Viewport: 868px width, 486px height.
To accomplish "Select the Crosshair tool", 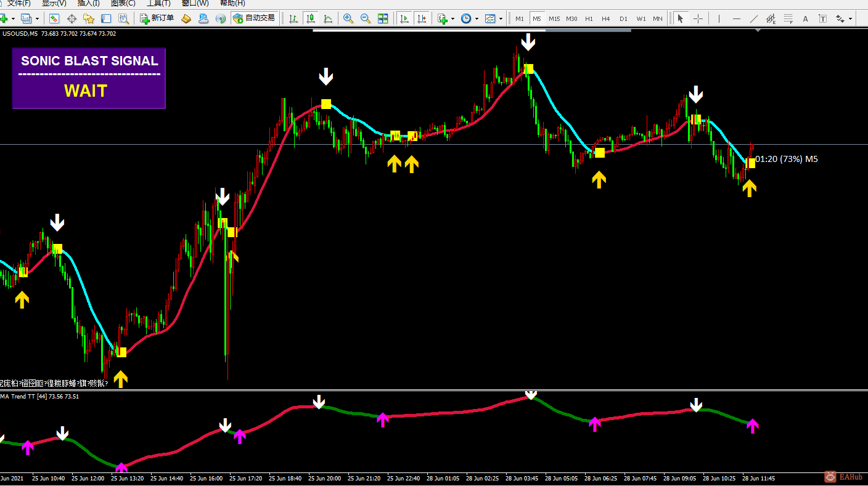I will tap(698, 18).
